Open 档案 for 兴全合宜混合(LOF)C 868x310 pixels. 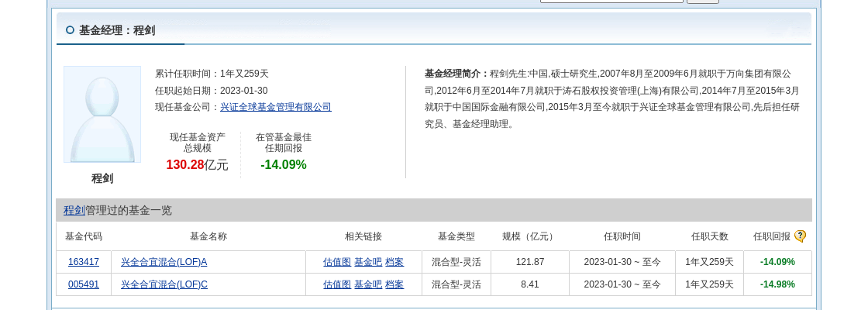394,284
